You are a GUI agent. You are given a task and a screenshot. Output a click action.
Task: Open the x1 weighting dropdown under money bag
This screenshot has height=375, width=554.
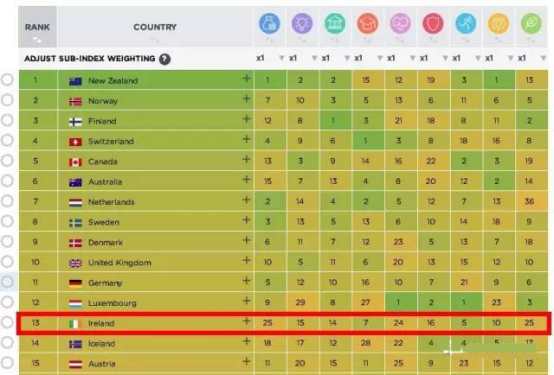pyautogui.click(x=270, y=58)
